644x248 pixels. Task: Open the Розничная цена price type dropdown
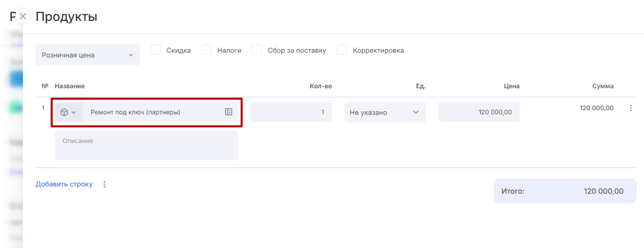pyautogui.click(x=87, y=55)
